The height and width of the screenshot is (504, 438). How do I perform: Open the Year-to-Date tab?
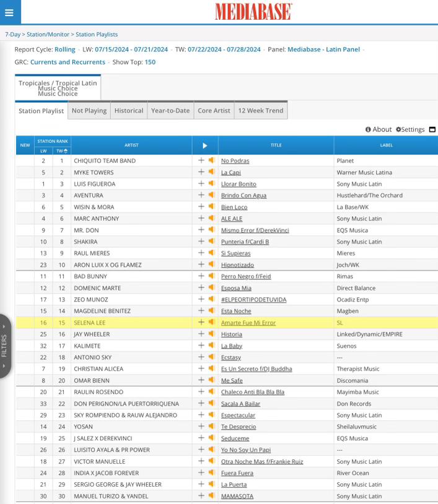coord(170,111)
